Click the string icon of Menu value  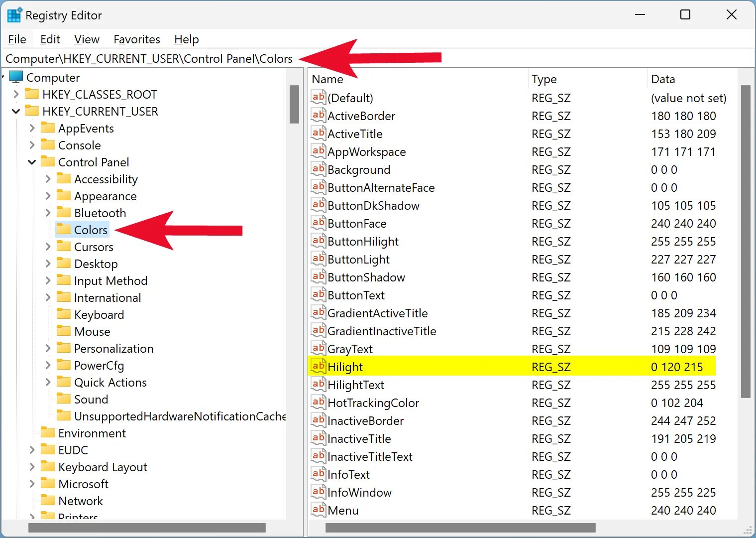319,510
